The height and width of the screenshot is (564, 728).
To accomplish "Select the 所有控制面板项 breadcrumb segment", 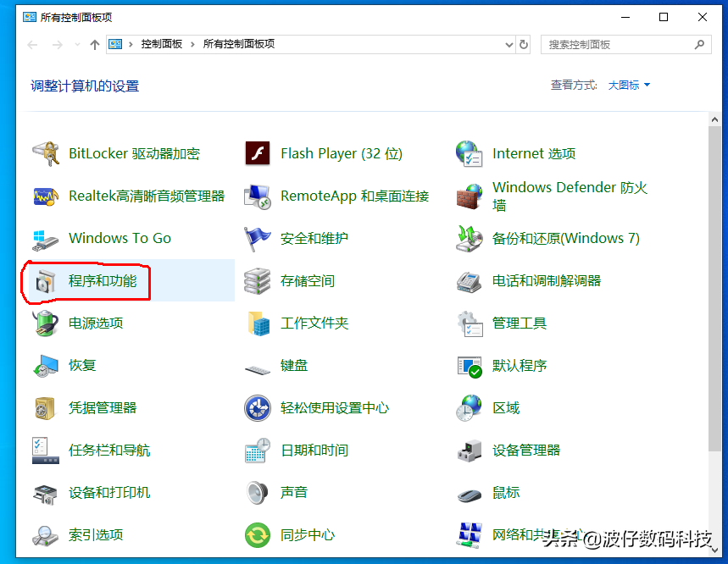I will point(239,44).
